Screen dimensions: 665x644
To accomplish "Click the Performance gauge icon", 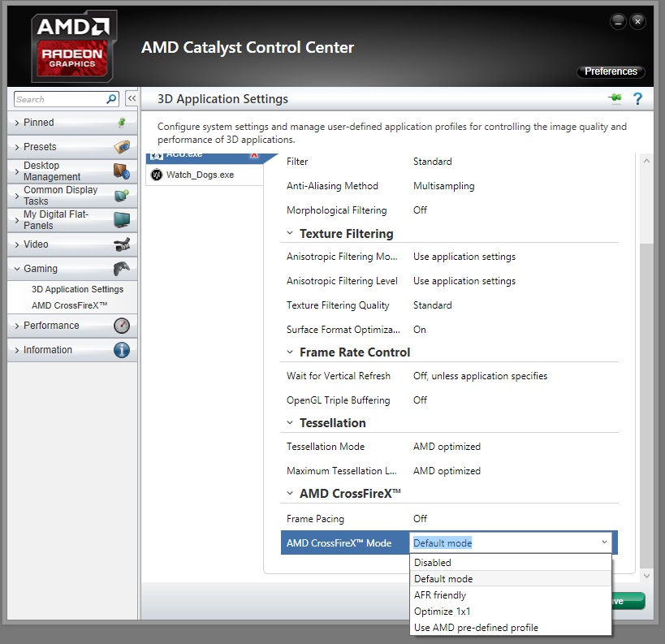I will click(x=122, y=326).
